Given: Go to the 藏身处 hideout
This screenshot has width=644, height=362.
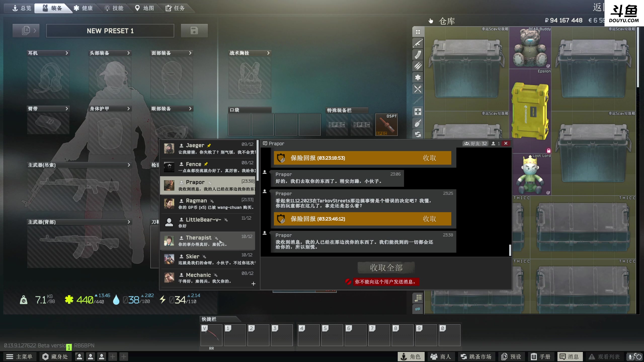Looking at the screenshot, I should pyautogui.click(x=55, y=356).
